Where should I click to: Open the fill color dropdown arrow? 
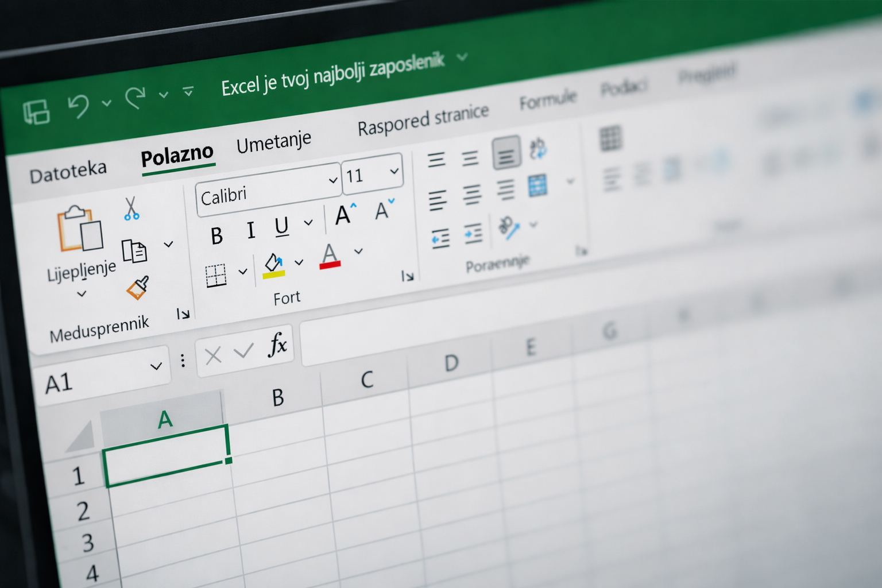pyautogui.click(x=299, y=262)
